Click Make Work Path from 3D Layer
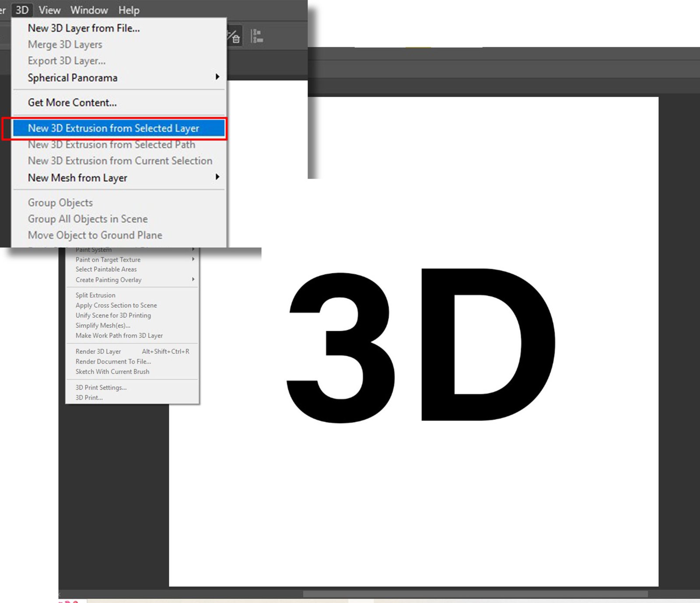Viewport: 700px width, 603px height. [132, 335]
